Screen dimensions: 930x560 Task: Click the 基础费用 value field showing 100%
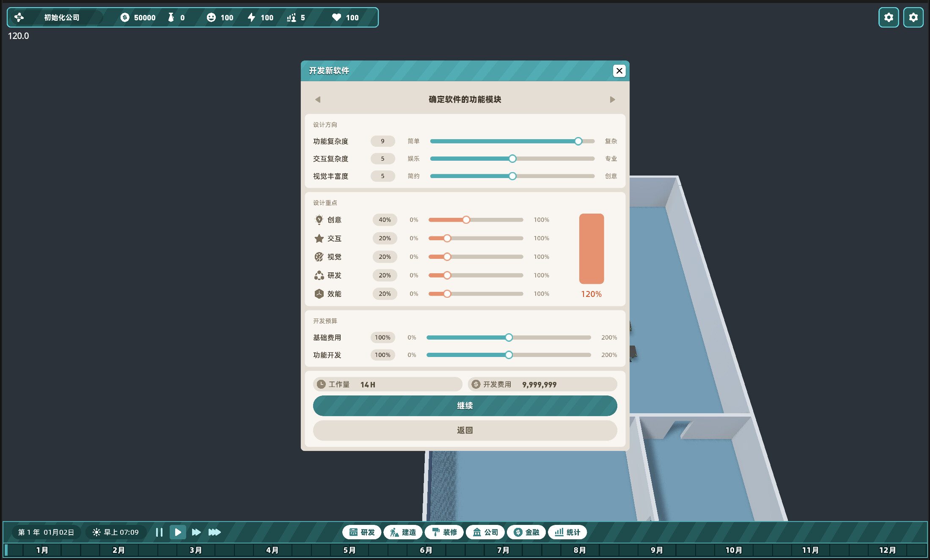(382, 338)
